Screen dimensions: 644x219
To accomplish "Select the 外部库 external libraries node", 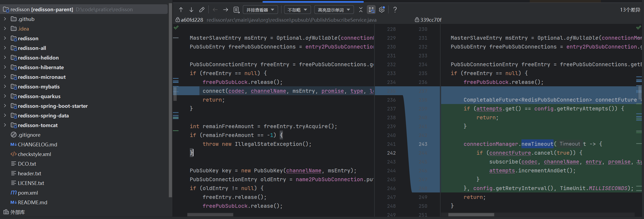I will [18, 212].
